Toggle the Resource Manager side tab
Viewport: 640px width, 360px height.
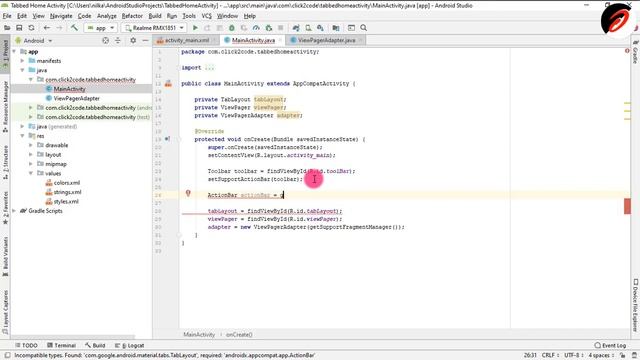pos(5,106)
